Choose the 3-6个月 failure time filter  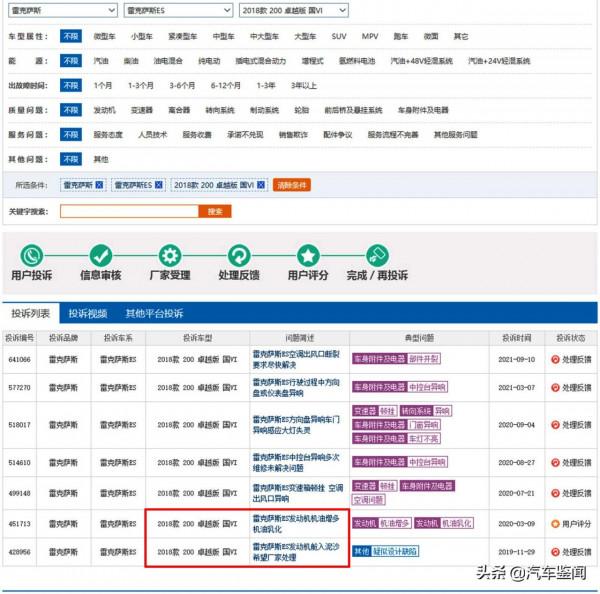(x=182, y=85)
